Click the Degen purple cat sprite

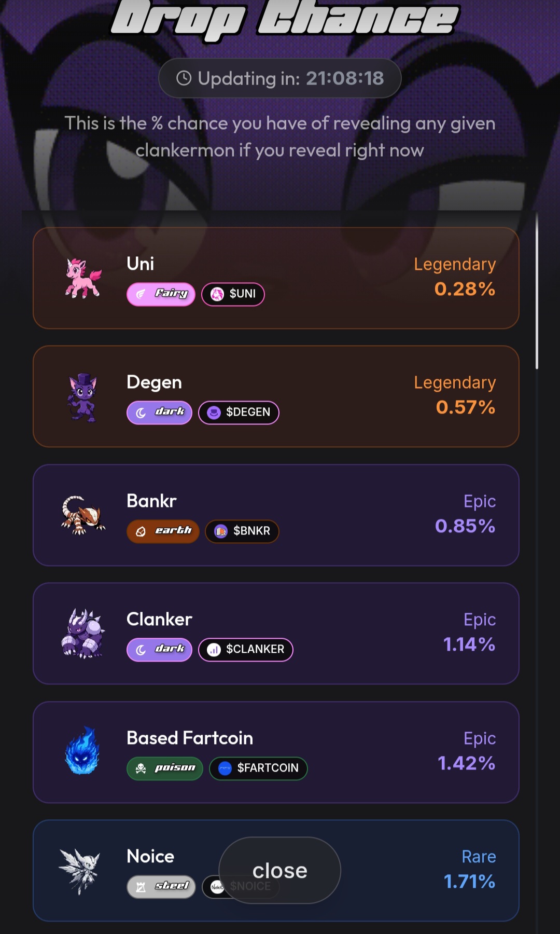(83, 397)
